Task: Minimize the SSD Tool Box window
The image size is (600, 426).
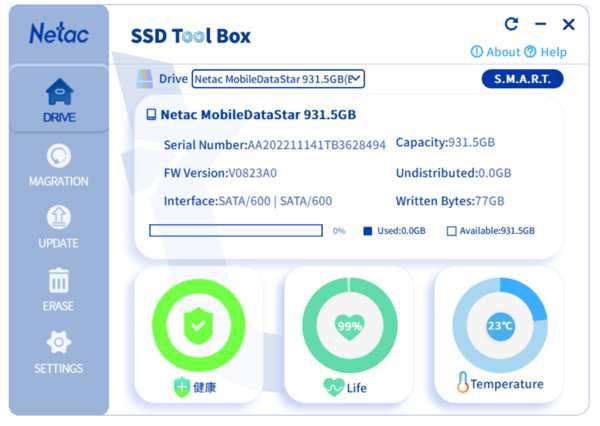Action: pos(540,24)
